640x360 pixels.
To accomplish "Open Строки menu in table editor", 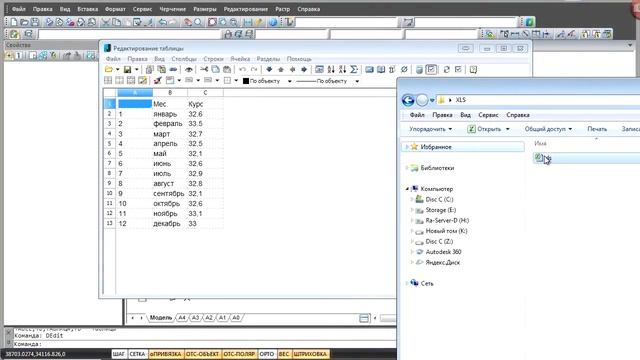I will tap(213, 59).
